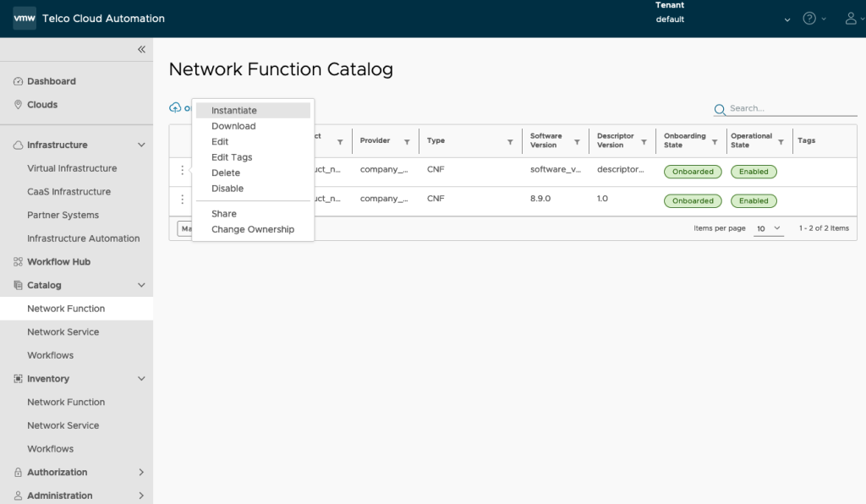This screenshot has height=504, width=866.
Task: Click the Search input field
Action: (x=792, y=109)
